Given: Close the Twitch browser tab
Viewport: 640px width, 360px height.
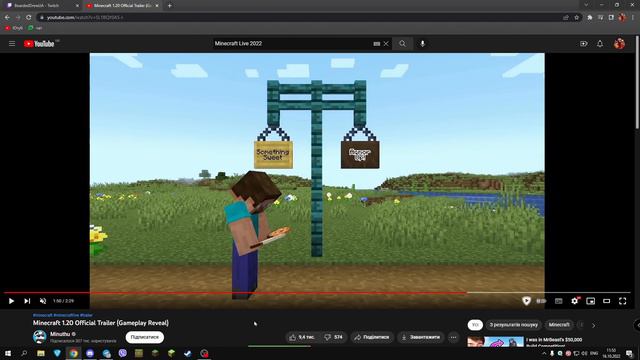Looking at the screenshot, I should [x=78, y=6].
